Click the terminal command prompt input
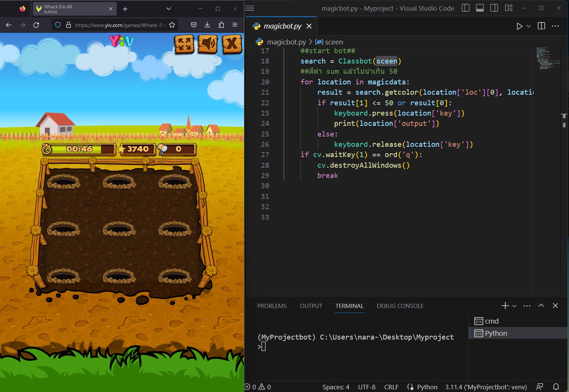 coord(263,346)
